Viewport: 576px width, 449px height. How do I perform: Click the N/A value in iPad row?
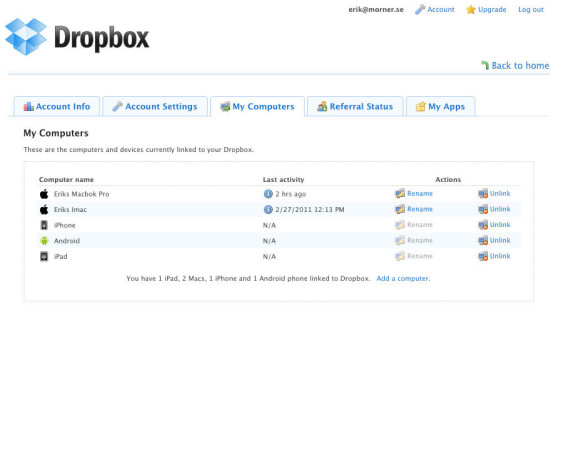pos(269,256)
